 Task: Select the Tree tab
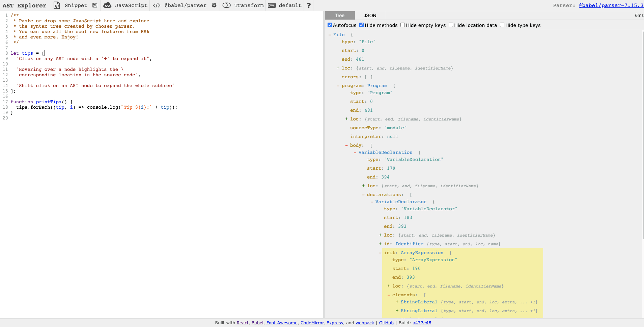click(340, 16)
